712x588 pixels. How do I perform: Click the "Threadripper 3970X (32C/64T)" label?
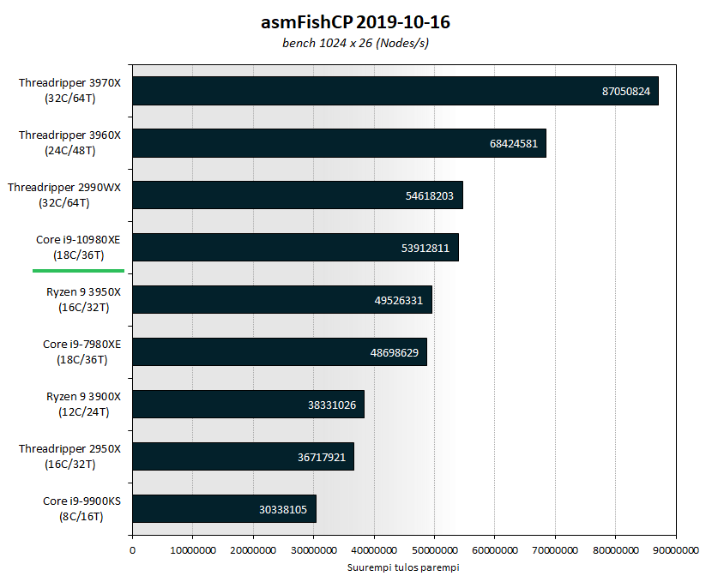point(70,90)
